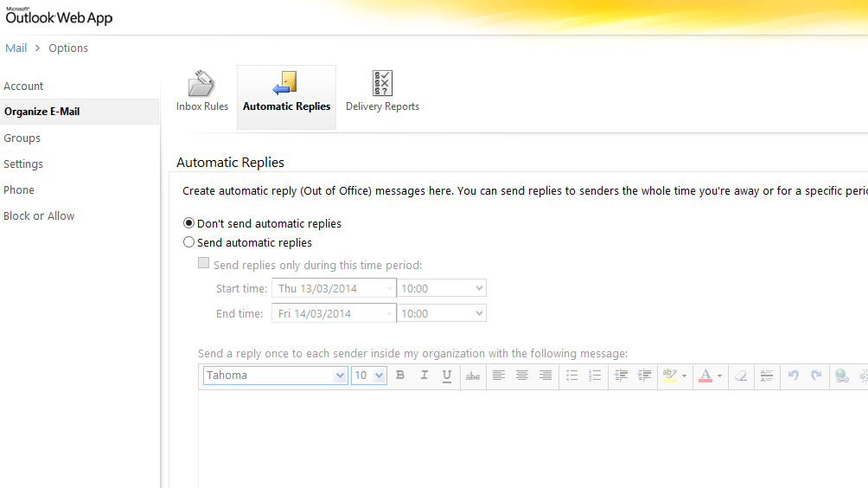868x488 pixels.
Task: Open the Start time hour dropdown
Action: 442,288
